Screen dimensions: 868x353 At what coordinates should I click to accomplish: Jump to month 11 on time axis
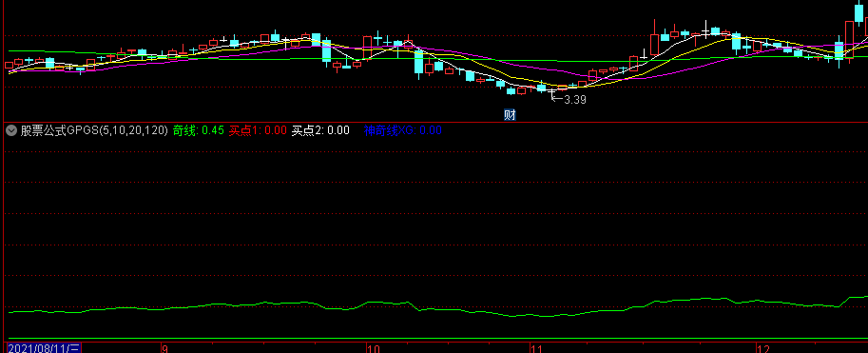click(536, 349)
